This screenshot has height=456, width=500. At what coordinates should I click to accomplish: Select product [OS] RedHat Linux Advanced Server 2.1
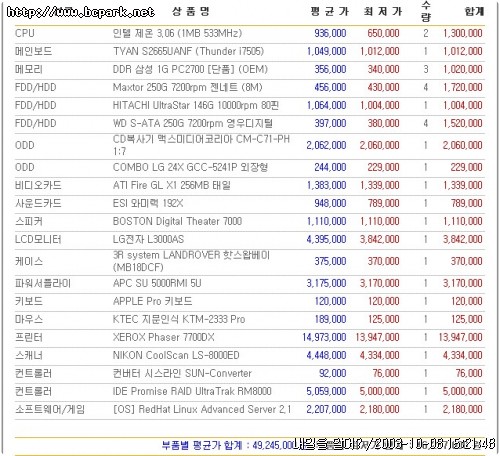point(202,409)
